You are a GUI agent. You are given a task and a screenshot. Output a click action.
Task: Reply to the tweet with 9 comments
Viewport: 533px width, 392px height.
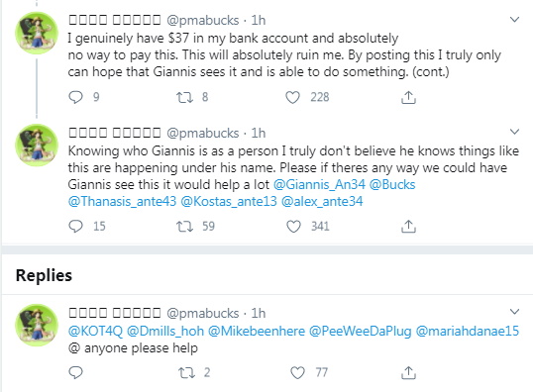point(75,97)
